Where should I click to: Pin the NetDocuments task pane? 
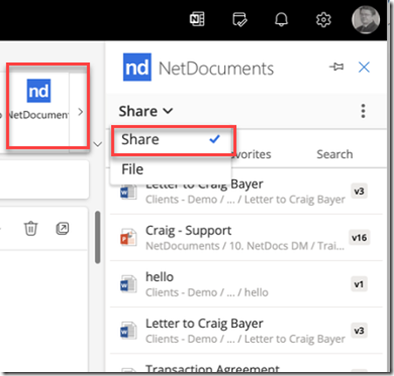[337, 67]
